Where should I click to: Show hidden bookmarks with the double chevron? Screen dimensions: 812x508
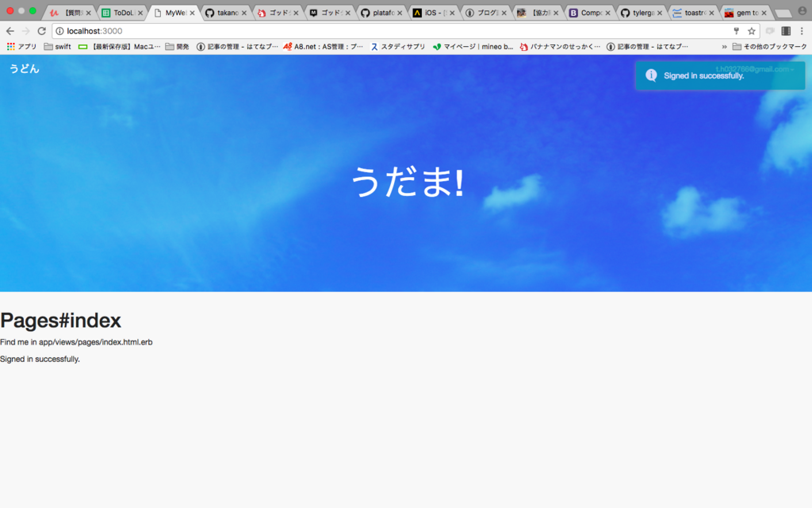(x=724, y=47)
